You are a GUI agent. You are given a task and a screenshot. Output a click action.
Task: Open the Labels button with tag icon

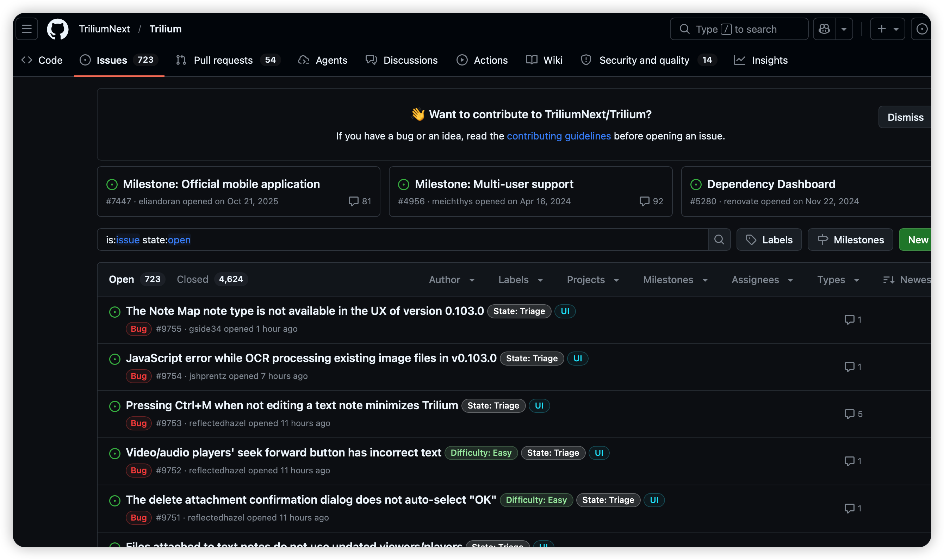(769, 239)
